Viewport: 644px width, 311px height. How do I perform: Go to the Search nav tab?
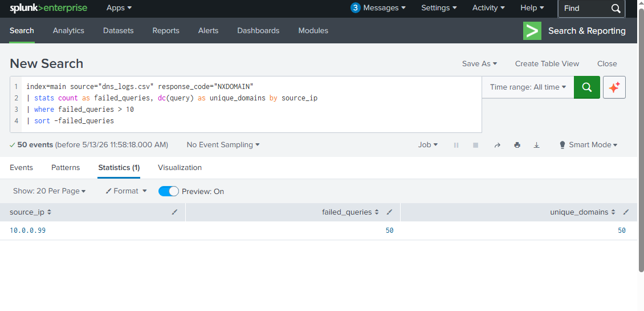pos(22,31)
